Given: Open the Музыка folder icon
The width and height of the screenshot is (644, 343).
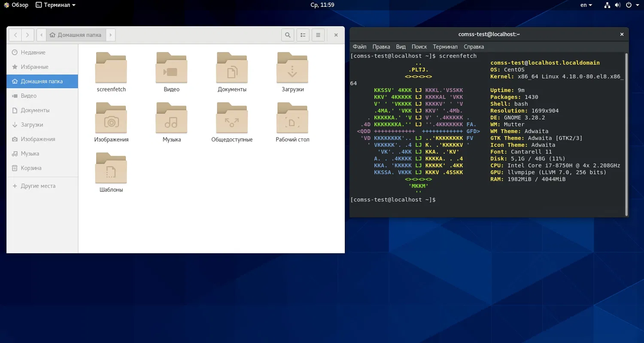Looking at the screenshot, I should pos(172,118).
